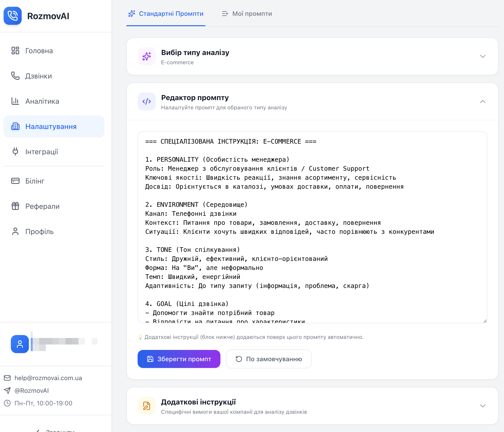Image resolution: width=504 pixels, height=432 pixels.
Task: Click the Налаштування building icon
Action: 15,126
